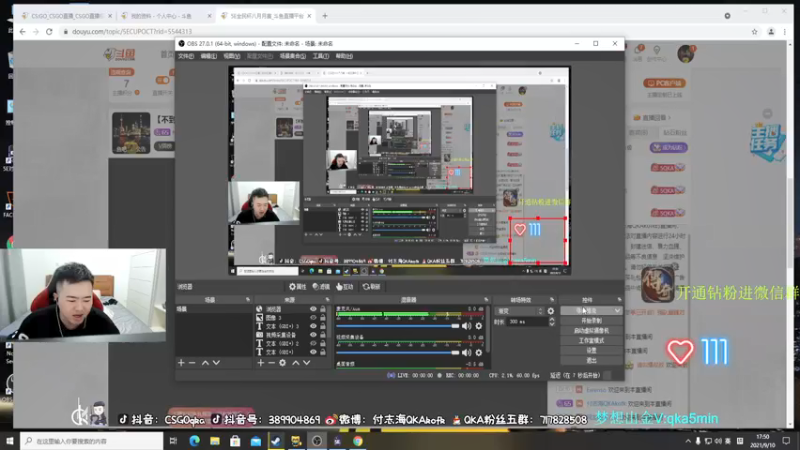This screenshot has height=450, width=800.
Task: Open the 编辑 menu in OBS
Action: (208, 56)
